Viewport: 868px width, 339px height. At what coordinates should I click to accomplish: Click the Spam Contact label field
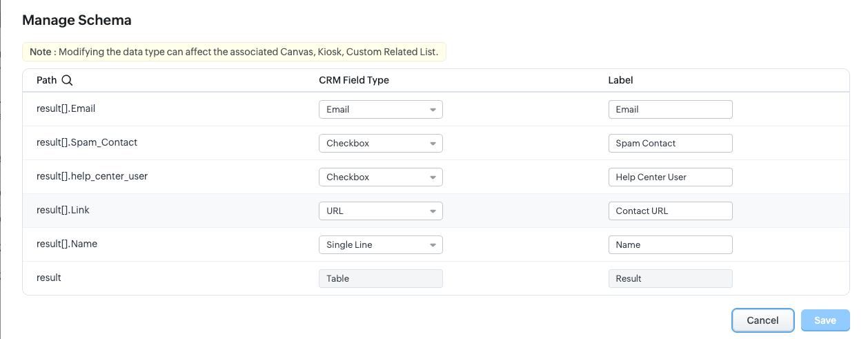[670, 144]
